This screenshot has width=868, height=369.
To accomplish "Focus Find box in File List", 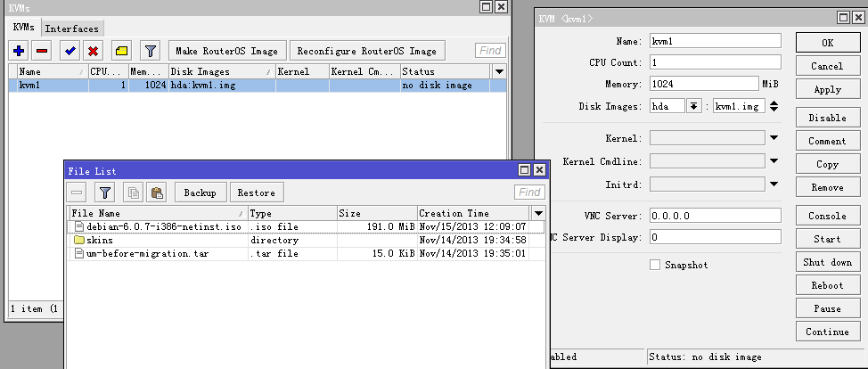I will click(x=529, y=193).
